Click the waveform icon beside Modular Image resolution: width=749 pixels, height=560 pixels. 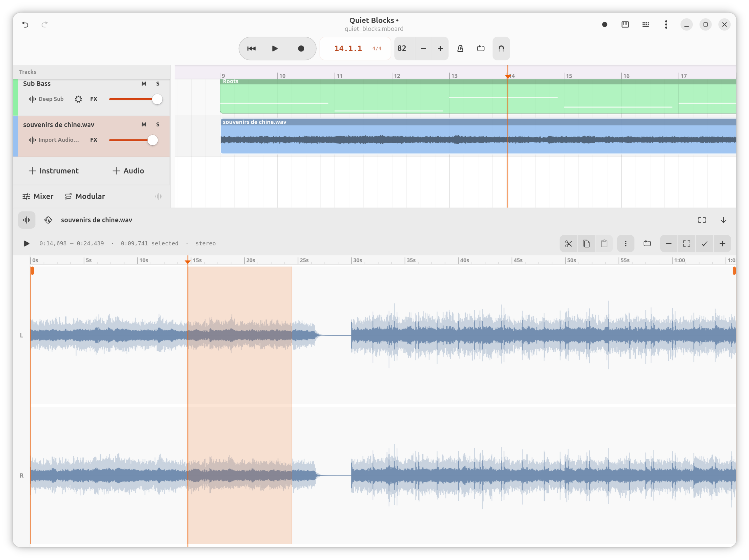[x=158, y=196]
